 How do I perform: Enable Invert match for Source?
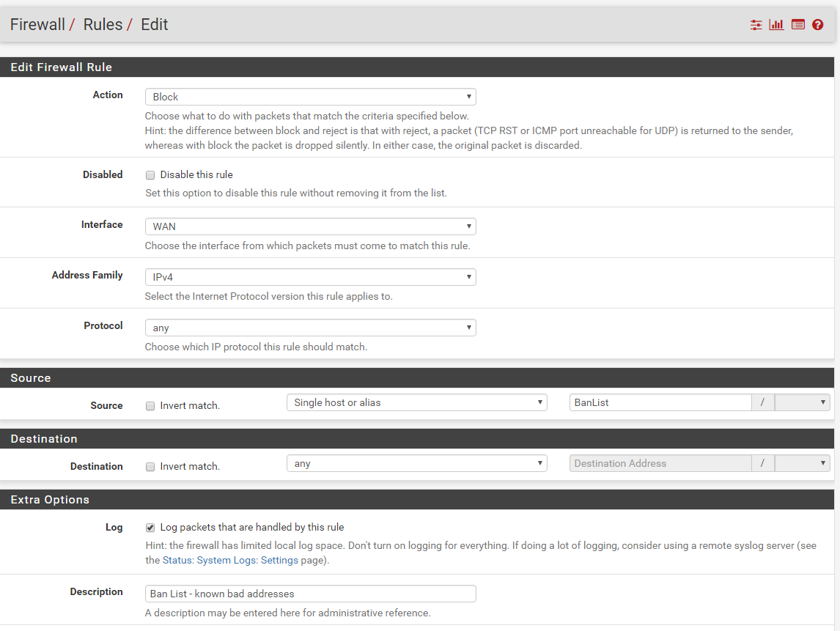point(150,406)
